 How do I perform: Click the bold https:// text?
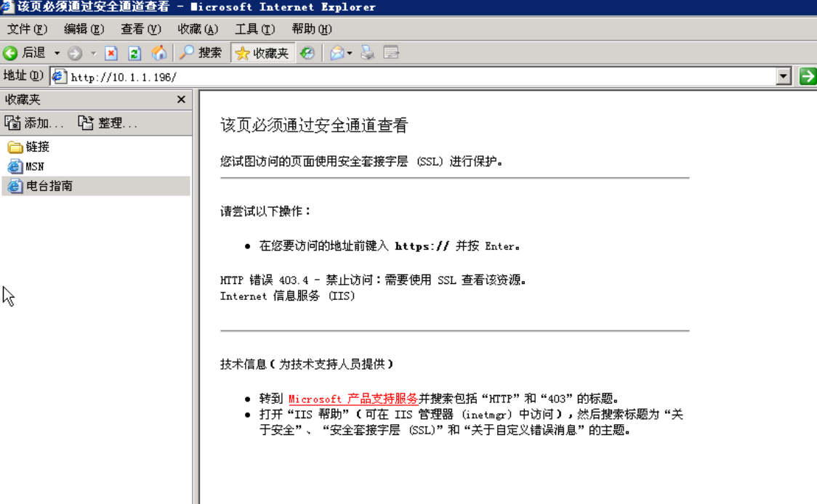pyautogui.click(x=422, y=246)
